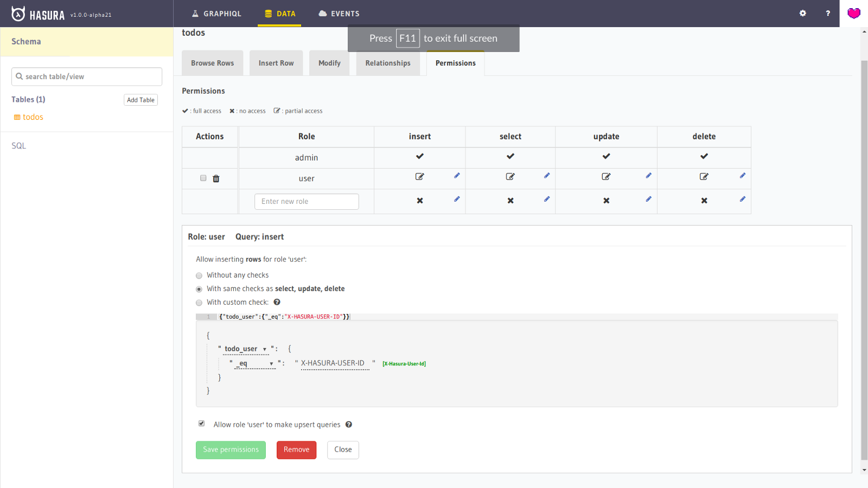Viewport: 868px width, 488px height.
Task: Select 'Without any checks' radio option
Action: (x=199, y=275)
